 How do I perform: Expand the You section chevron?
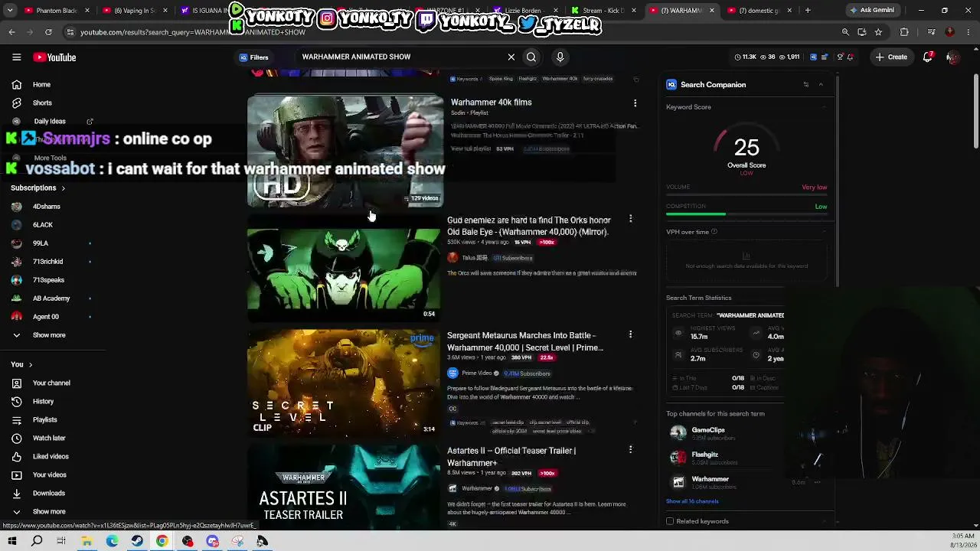pyautogui.click(x=31, y=364)
